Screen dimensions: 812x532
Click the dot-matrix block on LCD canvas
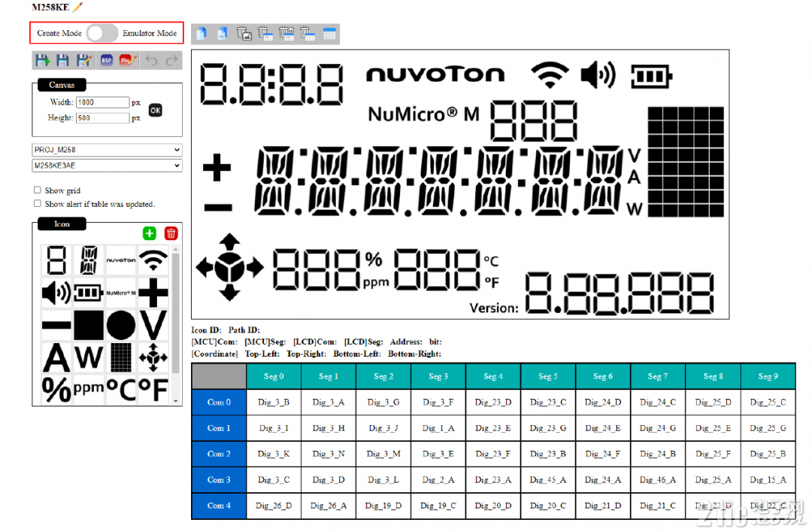tap(686, 162)
